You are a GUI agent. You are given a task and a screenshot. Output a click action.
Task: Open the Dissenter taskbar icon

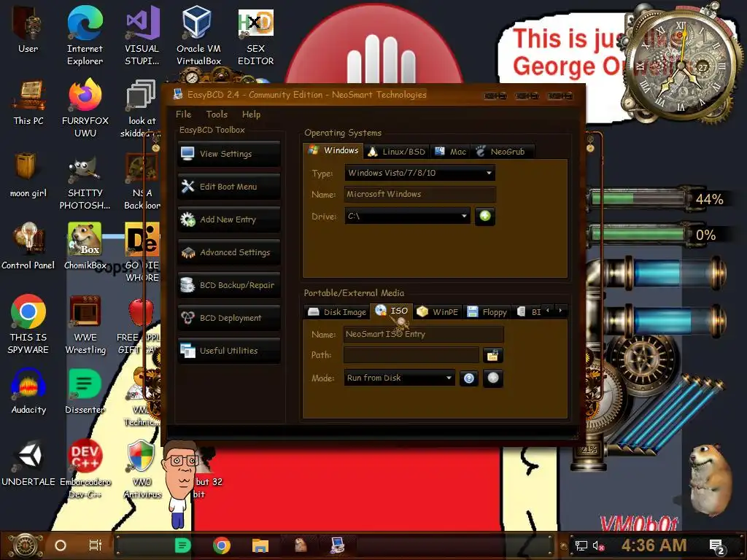182,545
